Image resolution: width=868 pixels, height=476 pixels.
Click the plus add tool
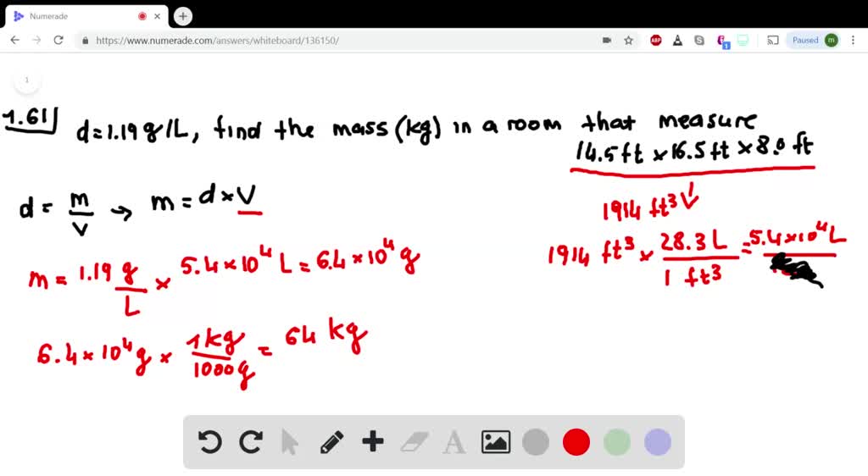point(373,442)
